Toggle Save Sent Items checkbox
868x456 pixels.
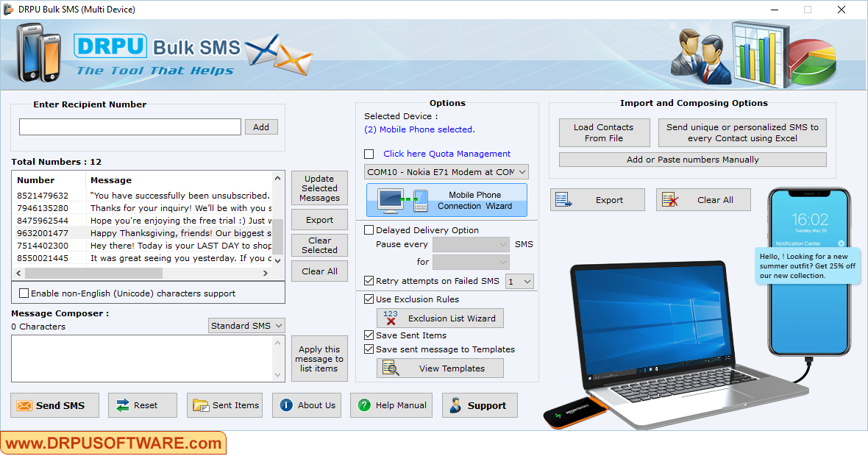click(x=369, y=335)
